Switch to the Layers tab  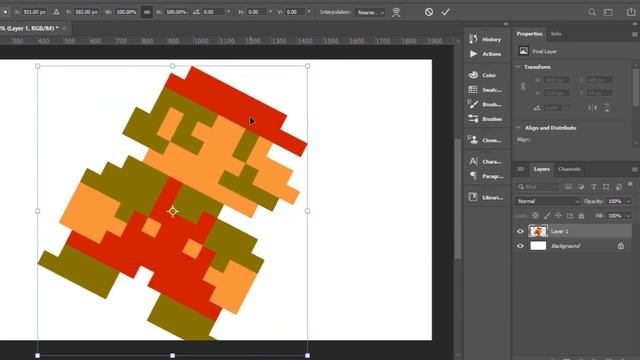coord(542,169)
